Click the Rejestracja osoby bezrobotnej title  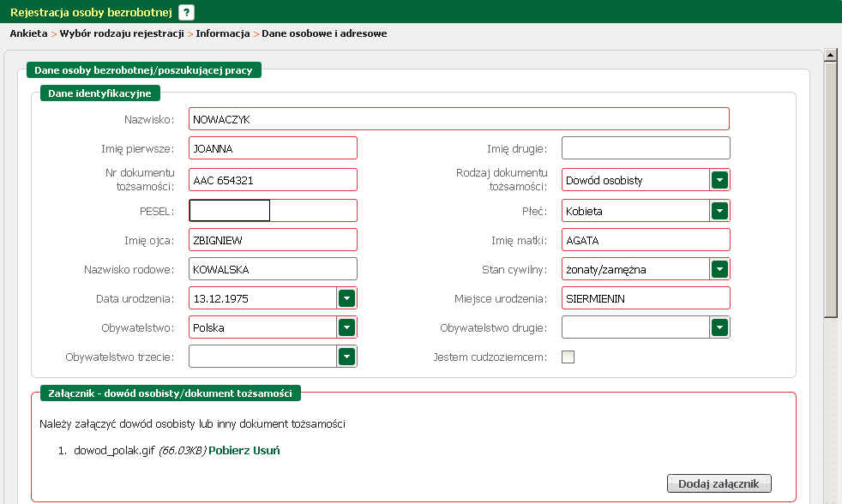tap(91, 12)
